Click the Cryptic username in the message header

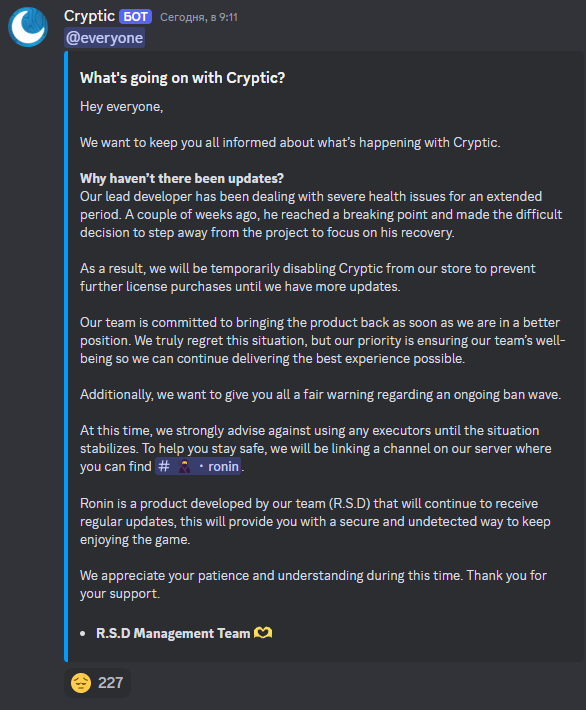[89, 16]
